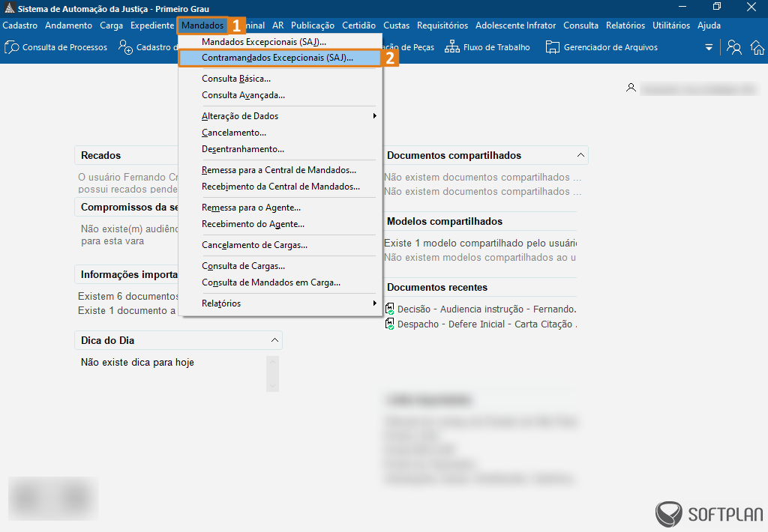The width and height of the screenshot is (768, 532).
Task: Open the Utilitários menu
Action: click(x=671, y=25)
